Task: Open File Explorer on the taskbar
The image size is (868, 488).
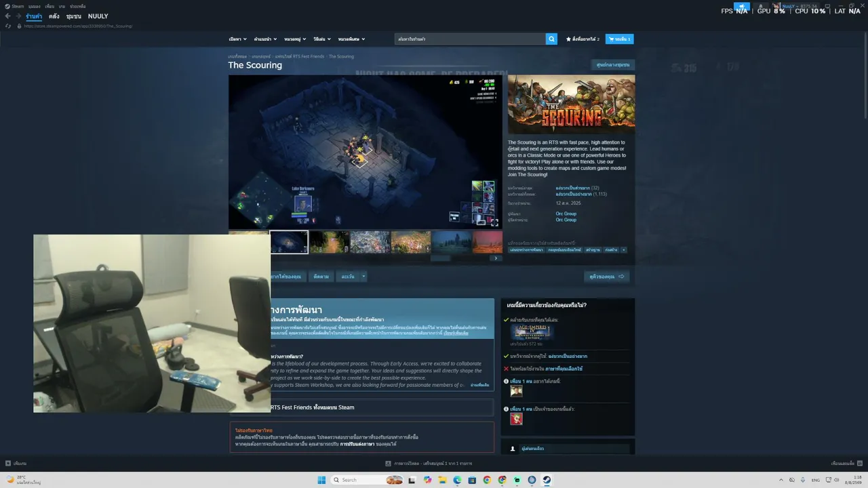Action: click(441, 480)
